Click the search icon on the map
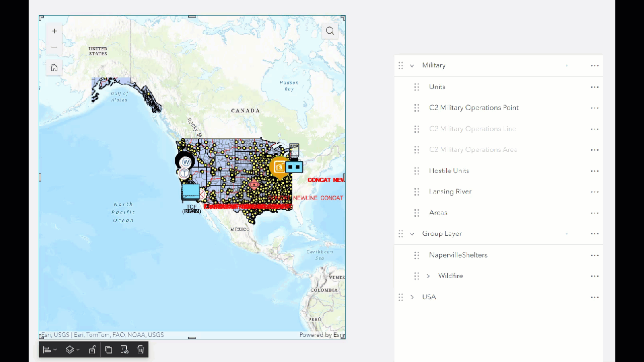Viewport: 644px width, 362px height. coord(330,31)
